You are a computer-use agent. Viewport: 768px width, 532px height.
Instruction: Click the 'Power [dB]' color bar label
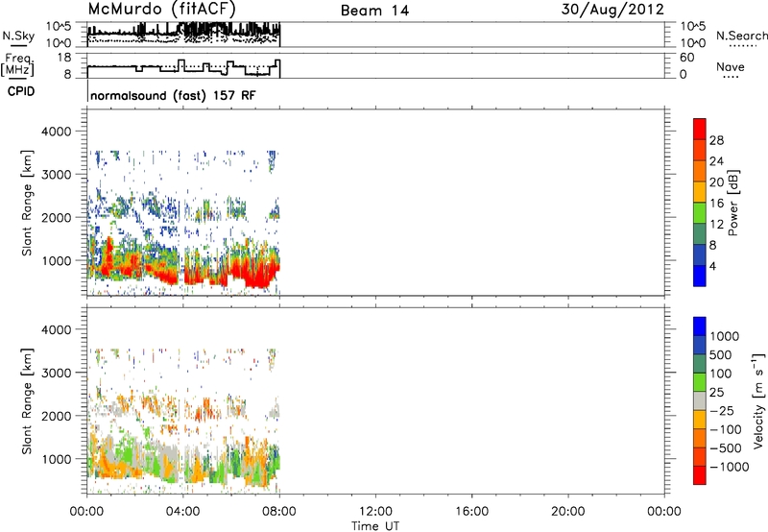[x=733, y=203]
